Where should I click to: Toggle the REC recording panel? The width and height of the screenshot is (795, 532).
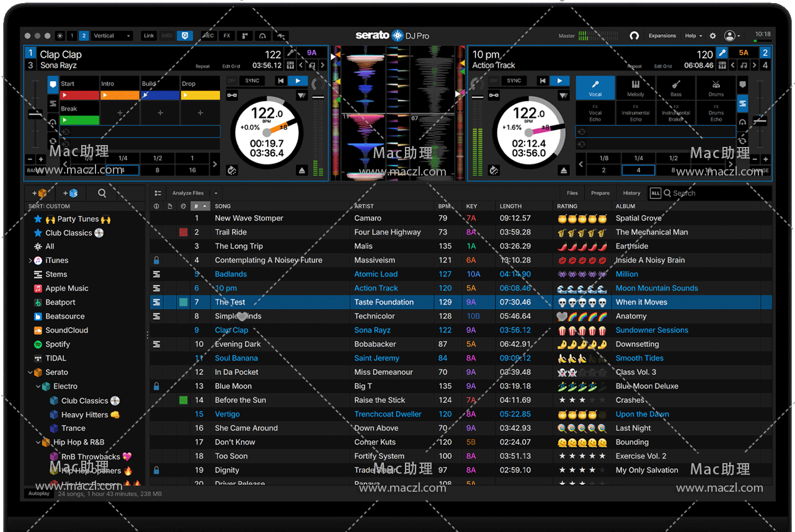tap(209, 36)
